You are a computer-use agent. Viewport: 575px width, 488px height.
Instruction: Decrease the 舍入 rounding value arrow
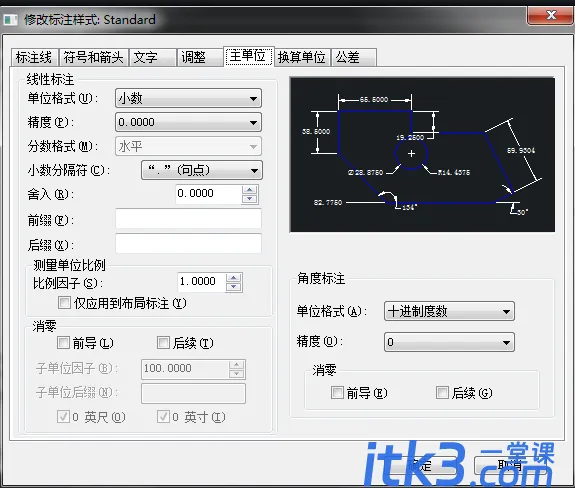(250, 199)
